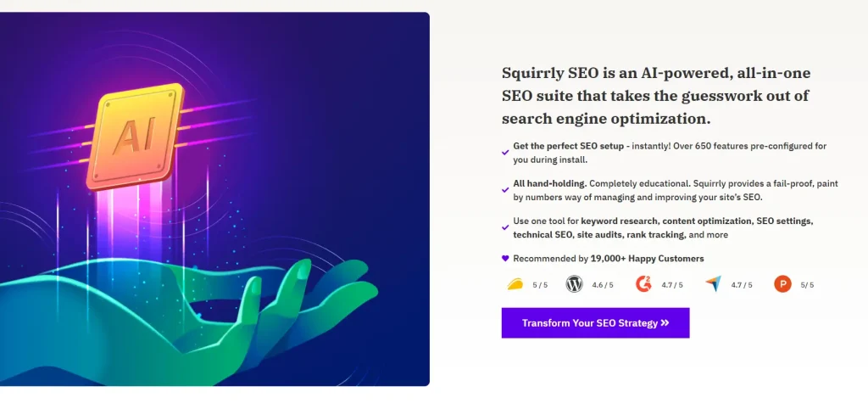Click the bold "All hand-holding." text
The height and width of the screenshot is (403, 868).
click(x=549, y=183)
